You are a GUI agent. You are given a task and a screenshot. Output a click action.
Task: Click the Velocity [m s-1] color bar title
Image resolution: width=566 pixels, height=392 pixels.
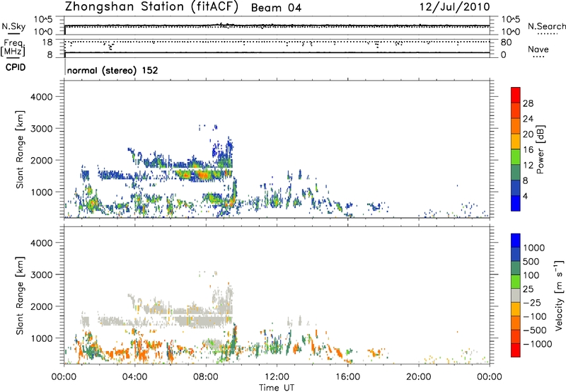click(560, 295)
